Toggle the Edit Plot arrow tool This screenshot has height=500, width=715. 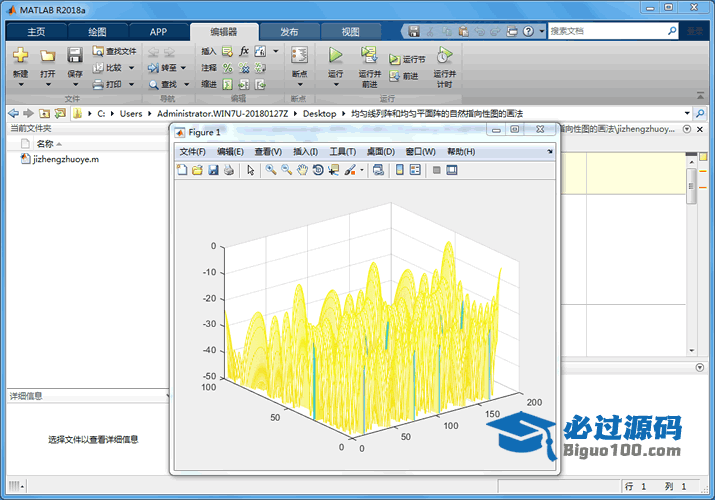[x=251, y=170]
